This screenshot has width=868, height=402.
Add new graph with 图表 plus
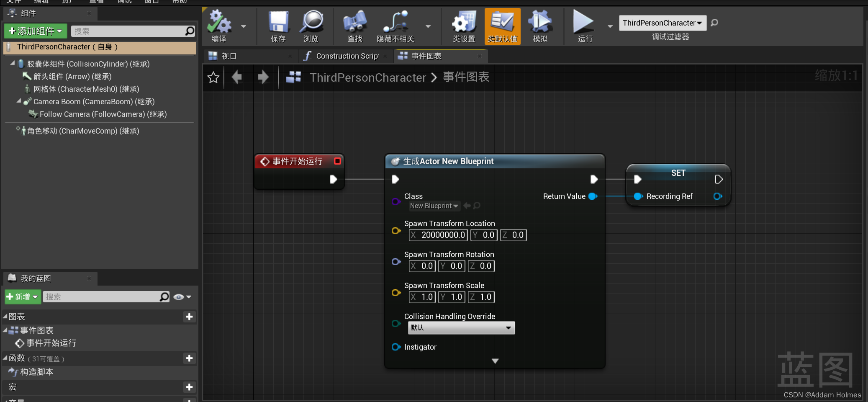pos(189,317)
